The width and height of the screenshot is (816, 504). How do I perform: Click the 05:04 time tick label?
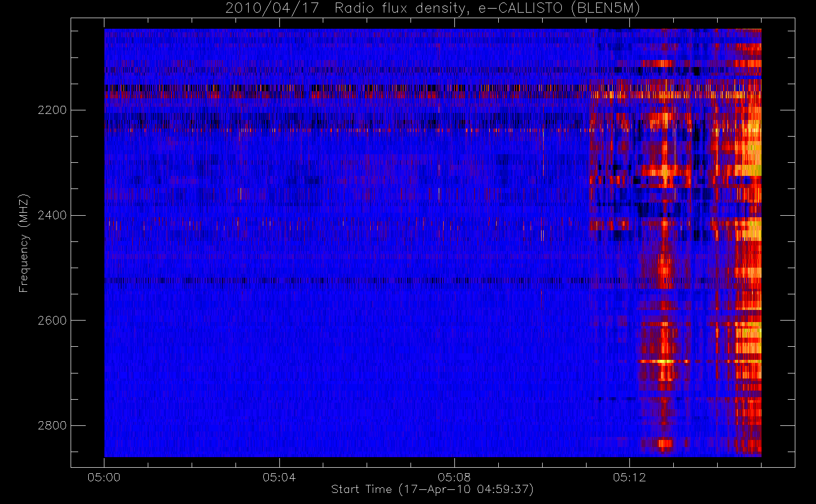coord(279,477)
